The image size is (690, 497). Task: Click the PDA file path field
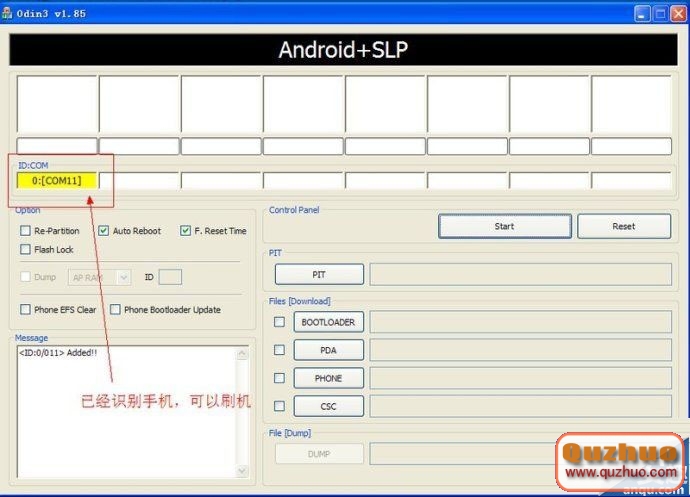(x=521, y=350)
